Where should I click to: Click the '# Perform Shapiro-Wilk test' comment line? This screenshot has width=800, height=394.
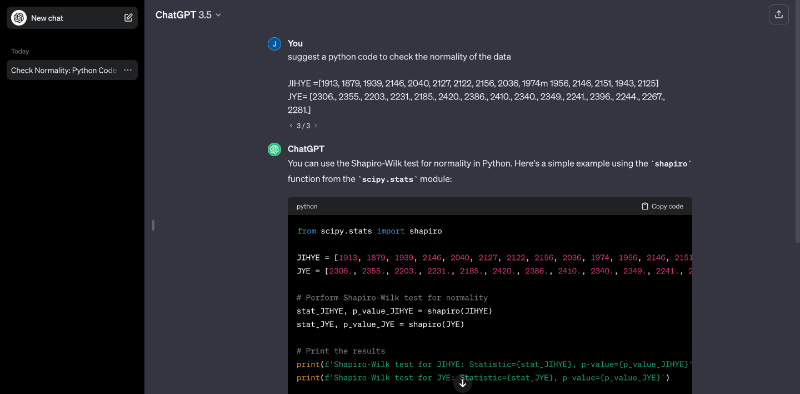392,298
